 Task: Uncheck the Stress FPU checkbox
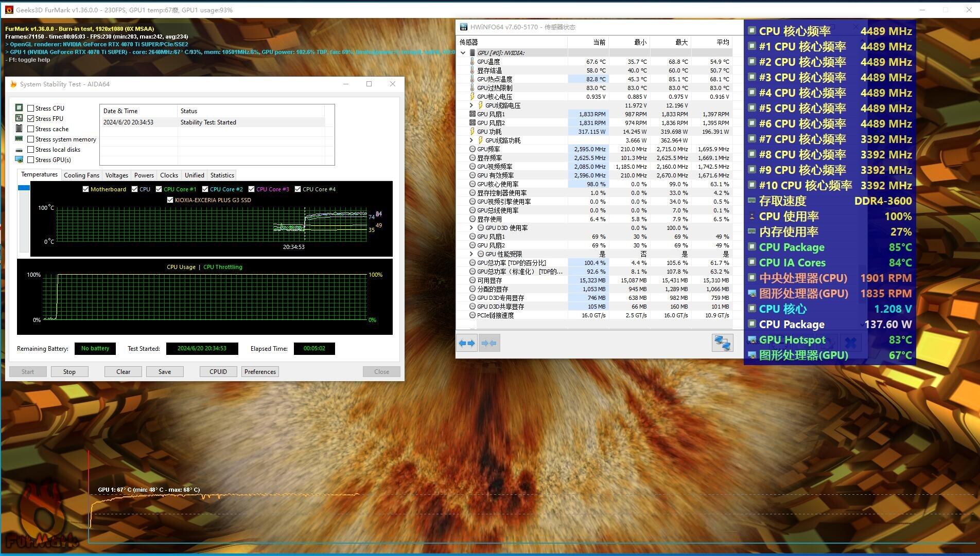(x=31, y=118)
